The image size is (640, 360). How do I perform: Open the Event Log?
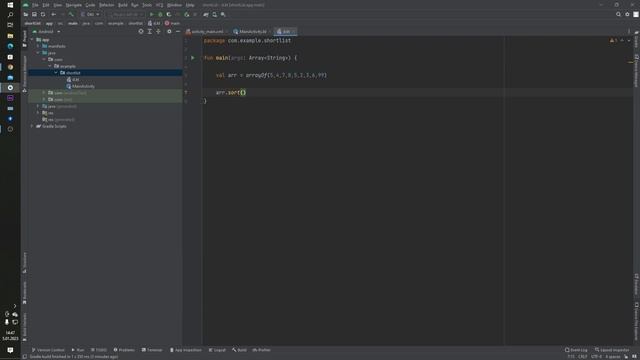pos(576,350)
